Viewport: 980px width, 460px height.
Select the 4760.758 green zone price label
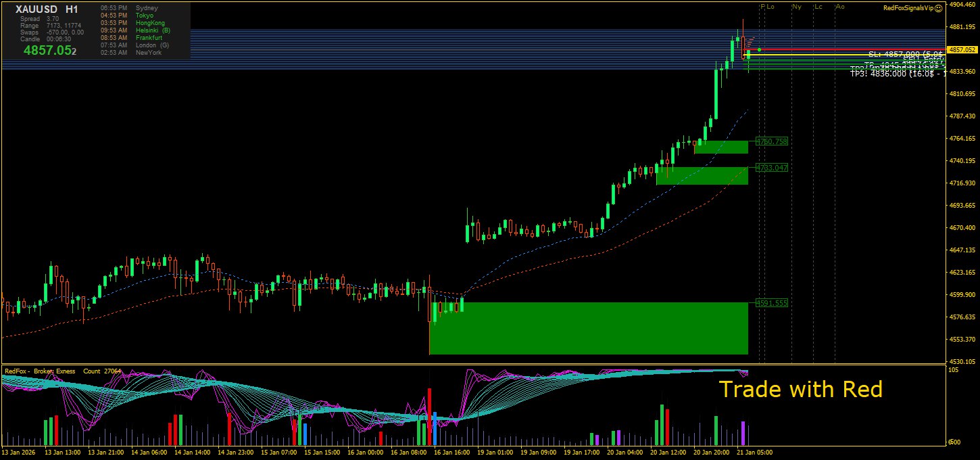[x=772, y=142]
